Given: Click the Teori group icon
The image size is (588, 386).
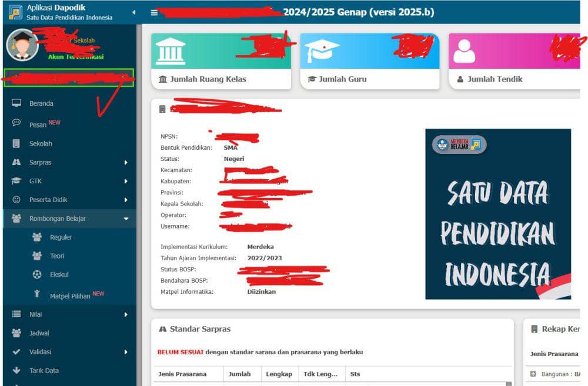Looking at the screenshot, I should [x=37, y=256].
